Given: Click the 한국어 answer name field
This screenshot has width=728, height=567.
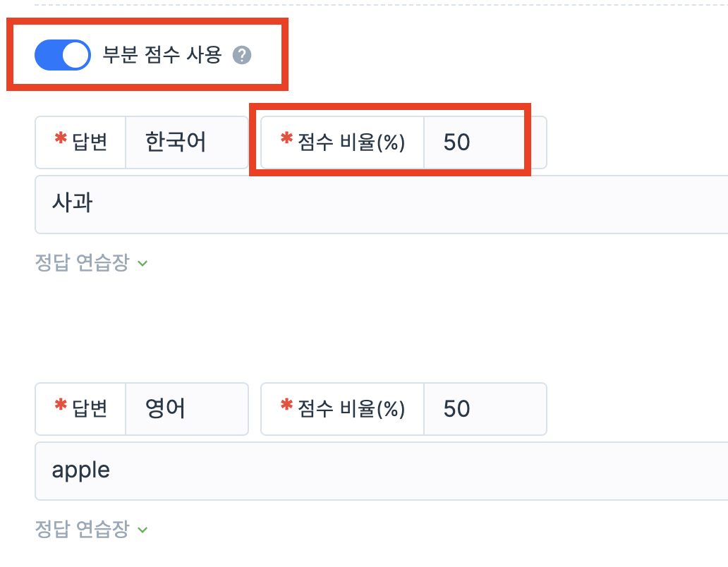Looking at the screenshot, I should pos(186,142).
